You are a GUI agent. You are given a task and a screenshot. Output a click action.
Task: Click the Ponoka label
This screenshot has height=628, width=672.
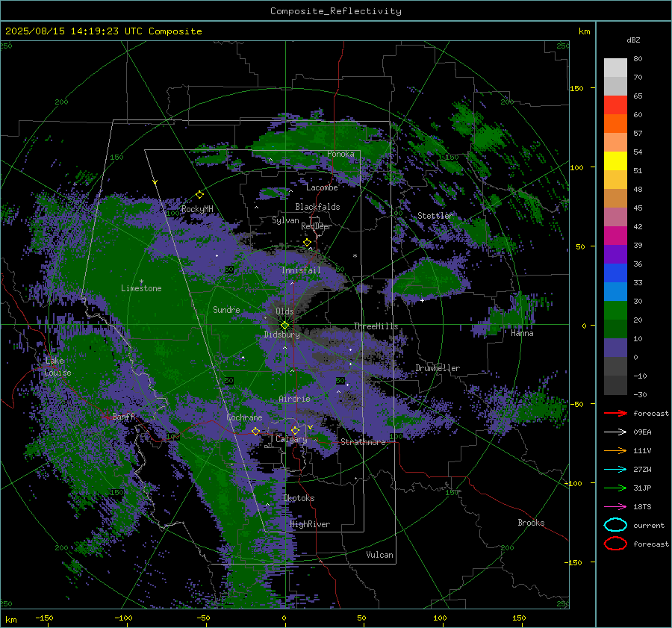(340, 154)
